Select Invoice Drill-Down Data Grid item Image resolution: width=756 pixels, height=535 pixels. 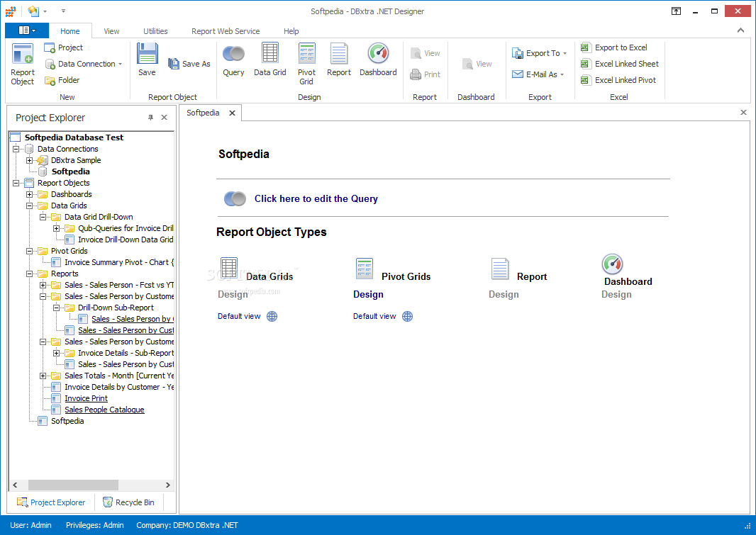[126, 240]
